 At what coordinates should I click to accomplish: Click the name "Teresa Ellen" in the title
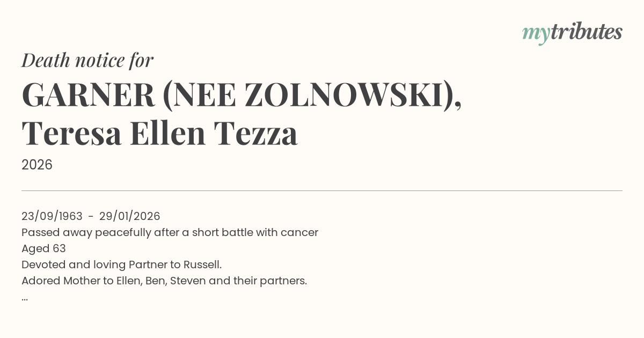click(114, 133)
